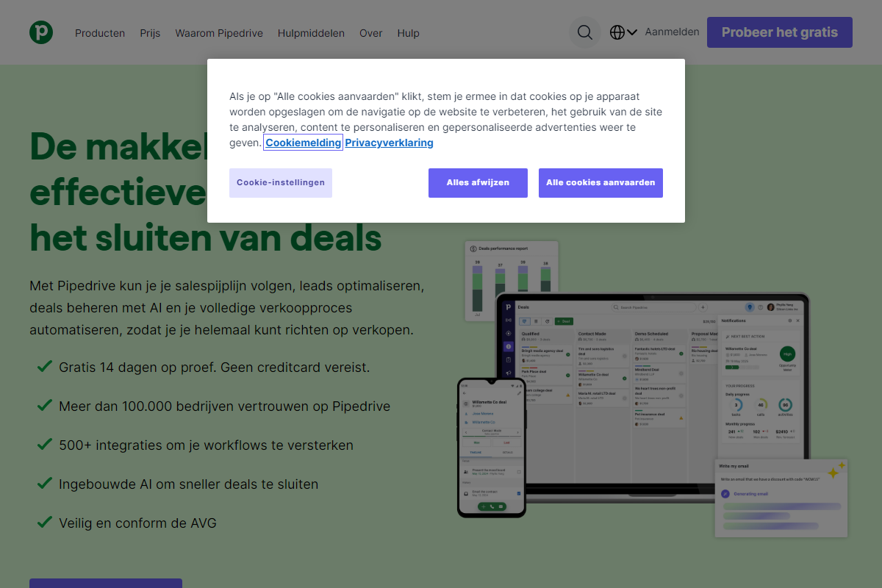Click the green checkmark beside 'Gratis 14 dagen op proef'
Screen dimensions: 882x588
click(x=44, y=367)
